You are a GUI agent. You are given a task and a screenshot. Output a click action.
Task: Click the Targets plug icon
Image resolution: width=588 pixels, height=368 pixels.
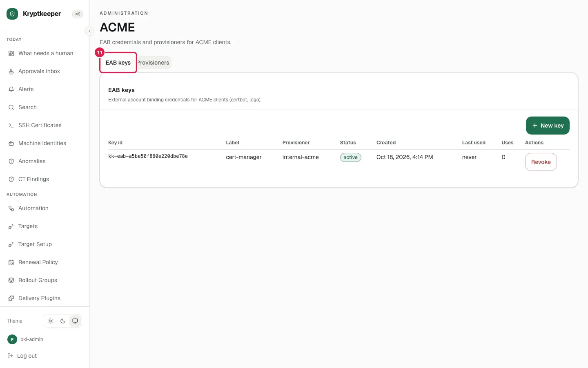point(11,226)
